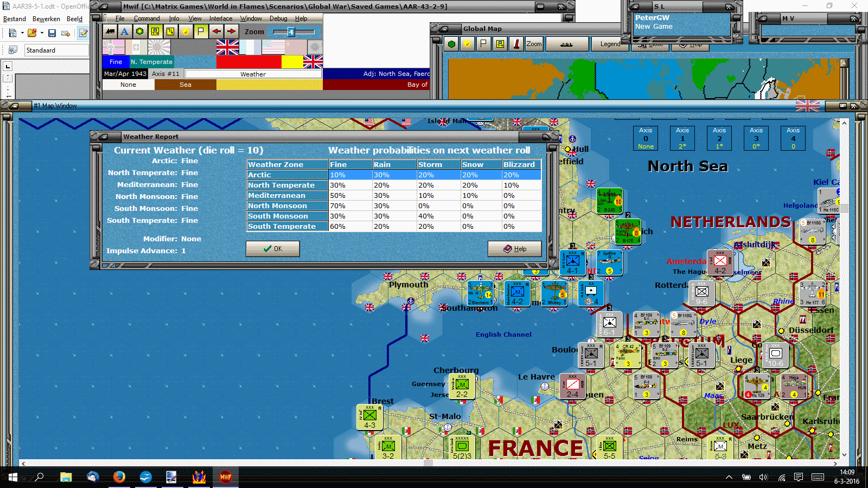Viewport: 868px width, 488px height.
Task: Expand OpenOffice open folder dropdown arrow
Action: [42, 34]
